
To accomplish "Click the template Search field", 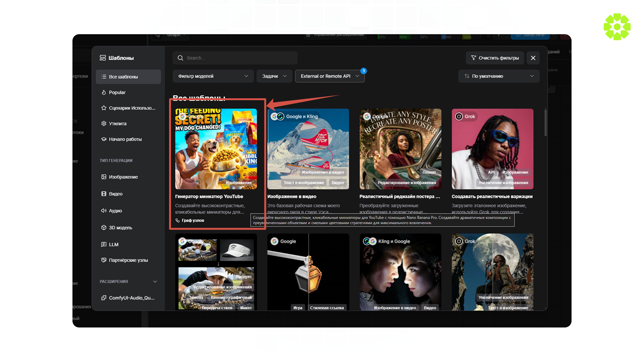I will click(x=235, y=58).
